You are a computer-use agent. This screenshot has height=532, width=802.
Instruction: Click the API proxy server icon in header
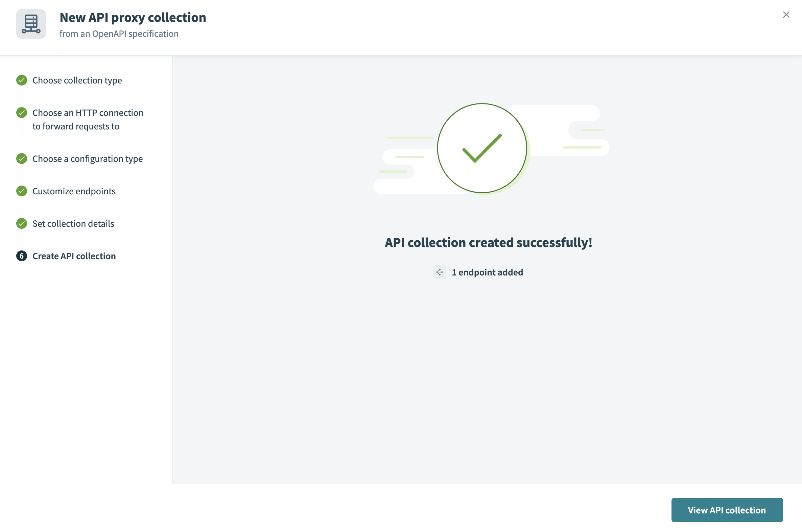coord(31,24)
